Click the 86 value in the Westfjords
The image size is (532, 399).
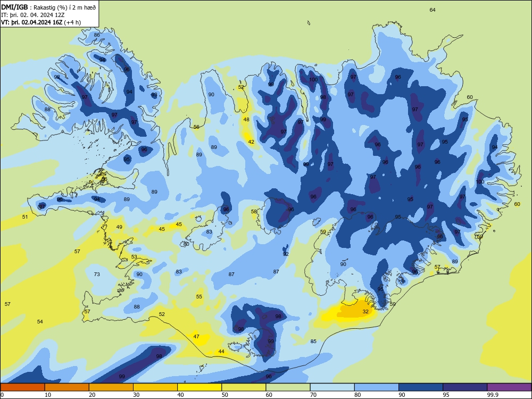(x=97, y=35)
